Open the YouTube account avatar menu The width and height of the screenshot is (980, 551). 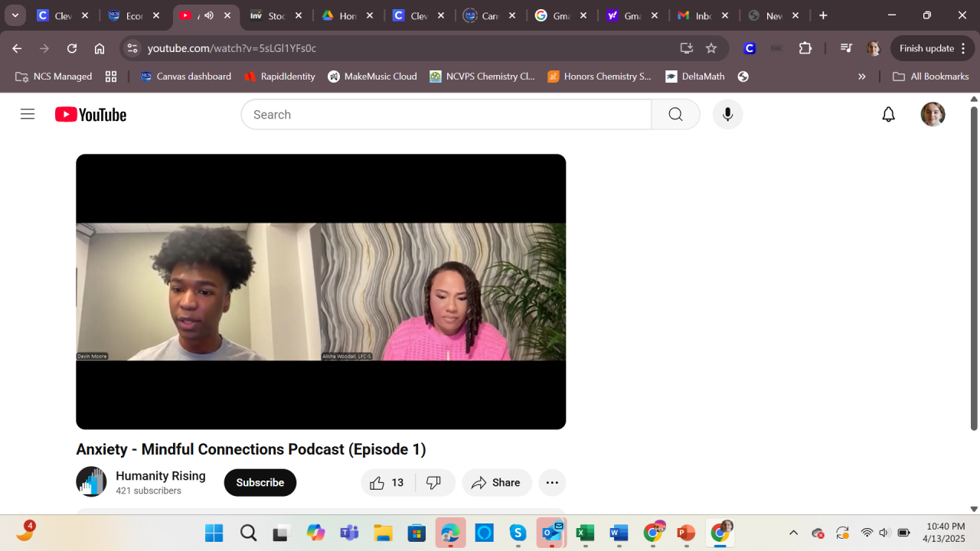933,114
